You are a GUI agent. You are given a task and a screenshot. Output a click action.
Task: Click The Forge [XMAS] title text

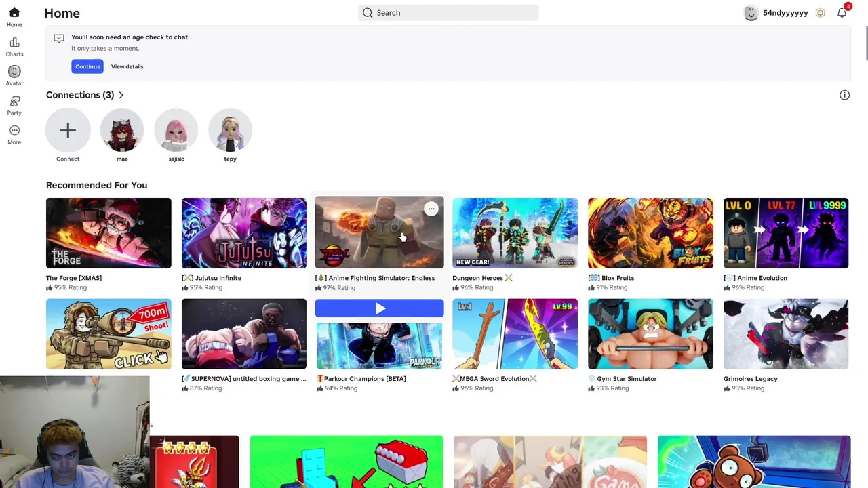point(74,278)
